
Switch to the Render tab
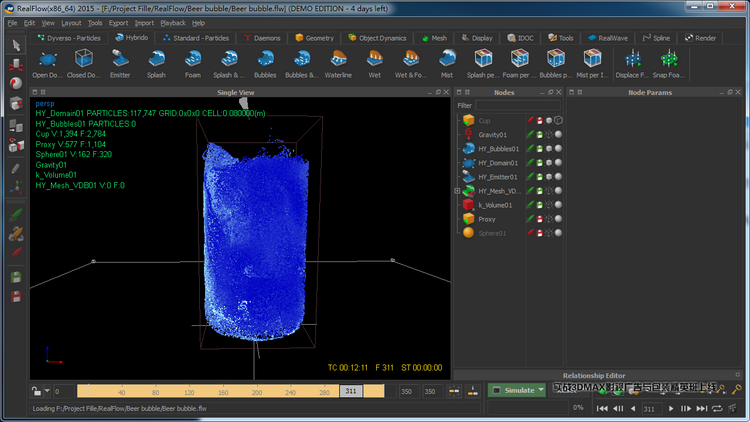coord(700,38)
